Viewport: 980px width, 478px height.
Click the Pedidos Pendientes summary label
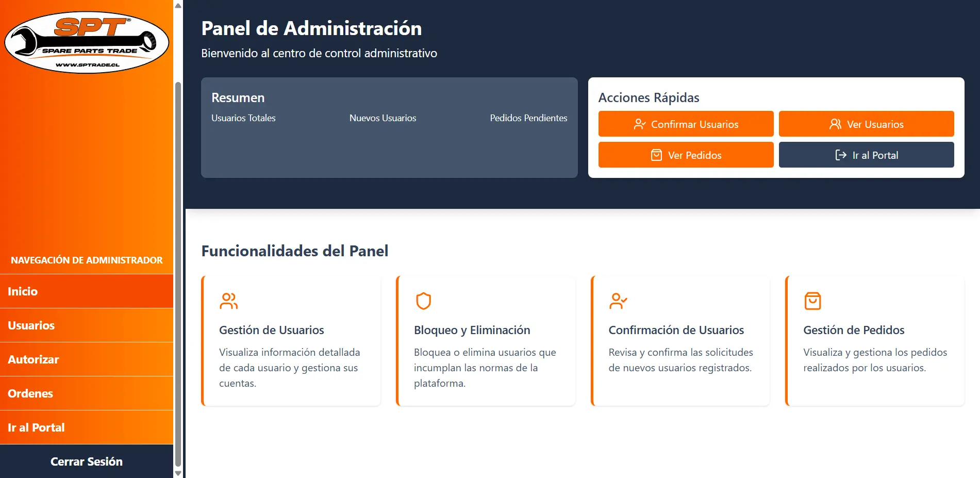coord(528,118)
